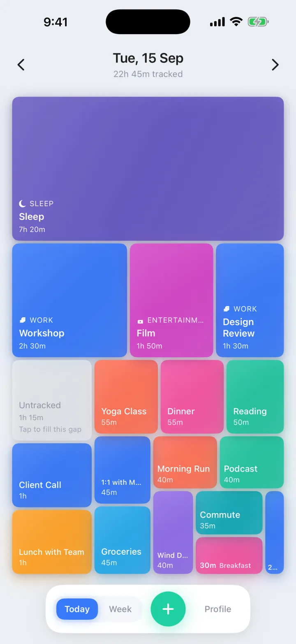Tap the battery icon in status bar

point(258,22)
